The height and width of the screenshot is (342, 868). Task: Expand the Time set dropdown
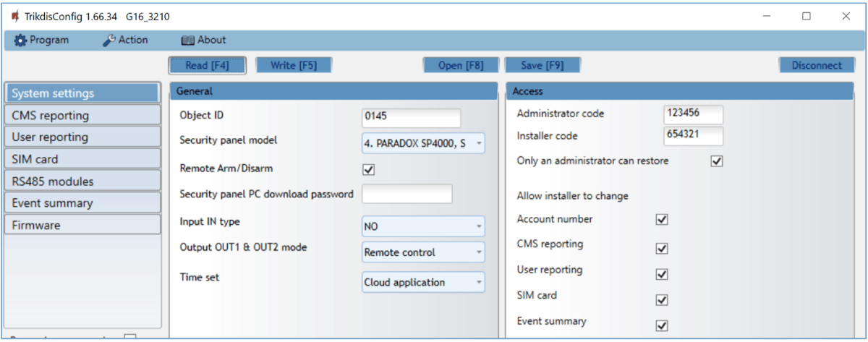pos(423,282)
